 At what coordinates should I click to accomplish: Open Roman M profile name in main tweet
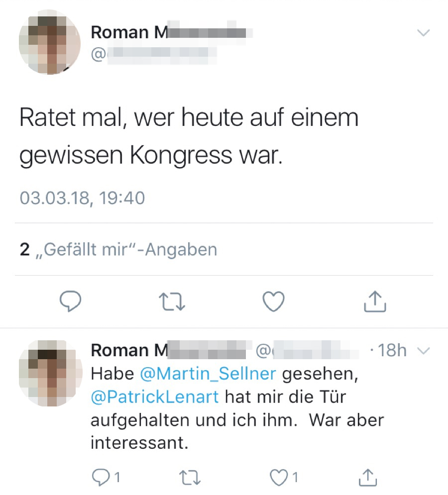pyautogui.click(x=172, y=32)
